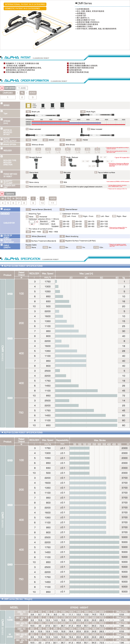Click the red A section marker
130x644 pixels.
click(2, 88)
